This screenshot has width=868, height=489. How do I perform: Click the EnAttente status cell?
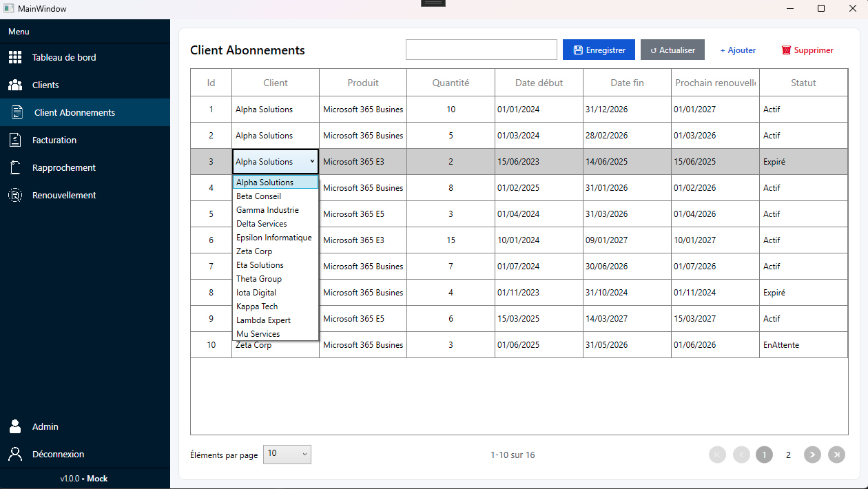point(803,345)
